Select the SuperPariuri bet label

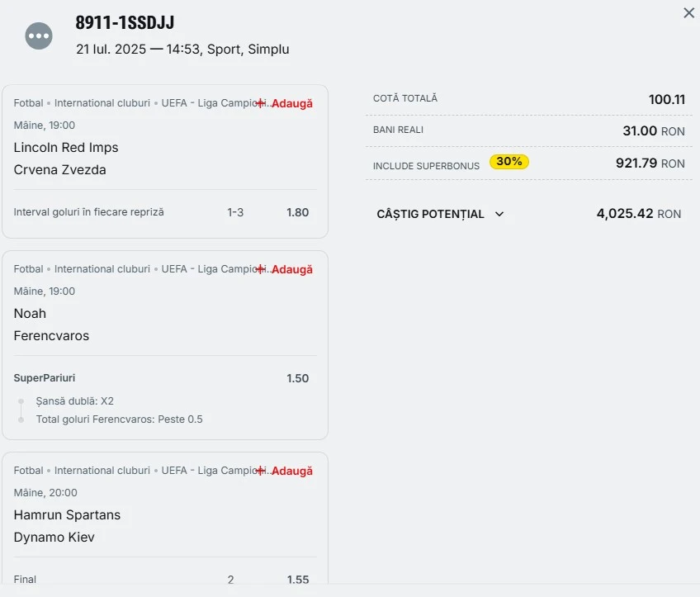click(45, 378)
